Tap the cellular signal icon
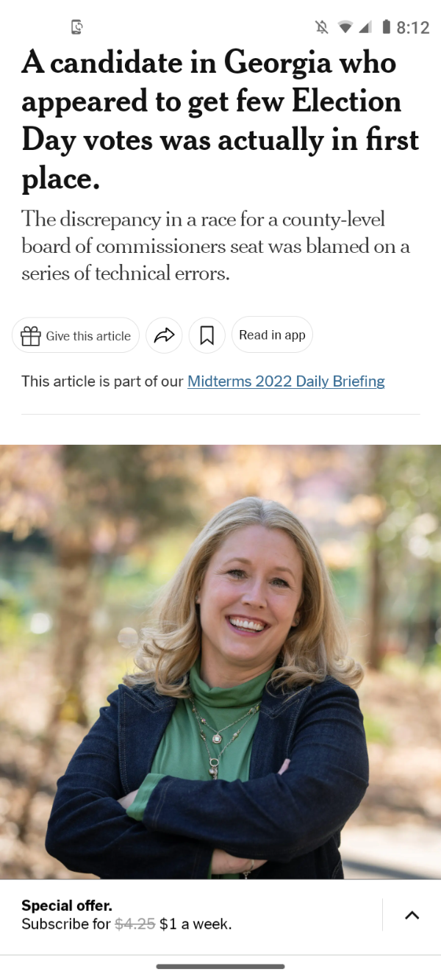The height and width of the screenshot is (980, 441). click(x=365, y=27)
